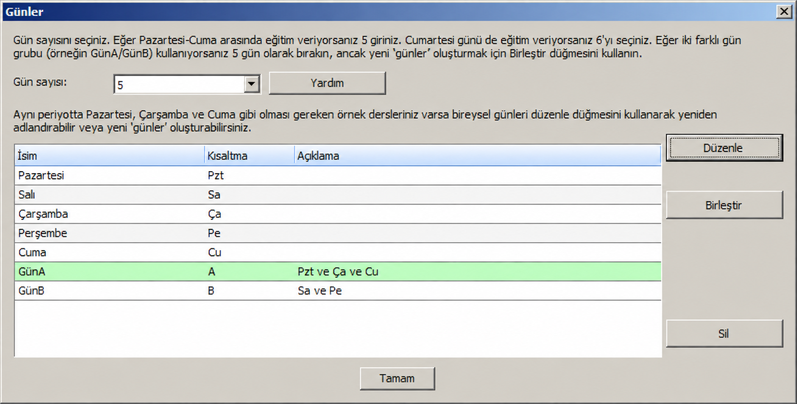The width and height of the screenshot is (797, 404).
Task: Select the Çarşamba row
Action: pyautogui.click(x=338, y=214)
